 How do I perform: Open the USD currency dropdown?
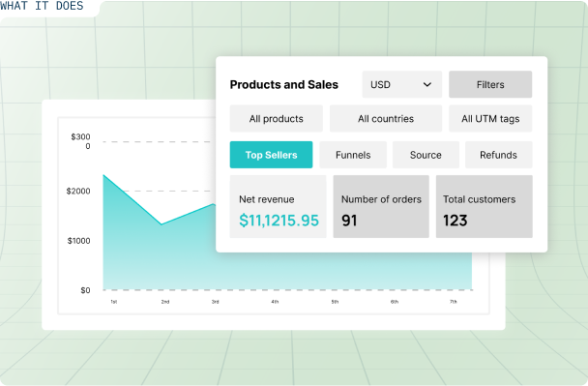point(401,84)
